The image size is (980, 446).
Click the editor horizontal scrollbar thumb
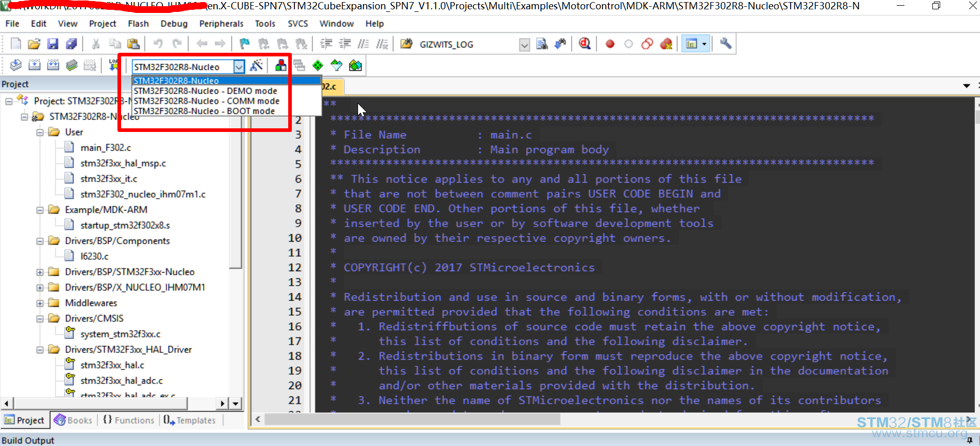point(412,419)
